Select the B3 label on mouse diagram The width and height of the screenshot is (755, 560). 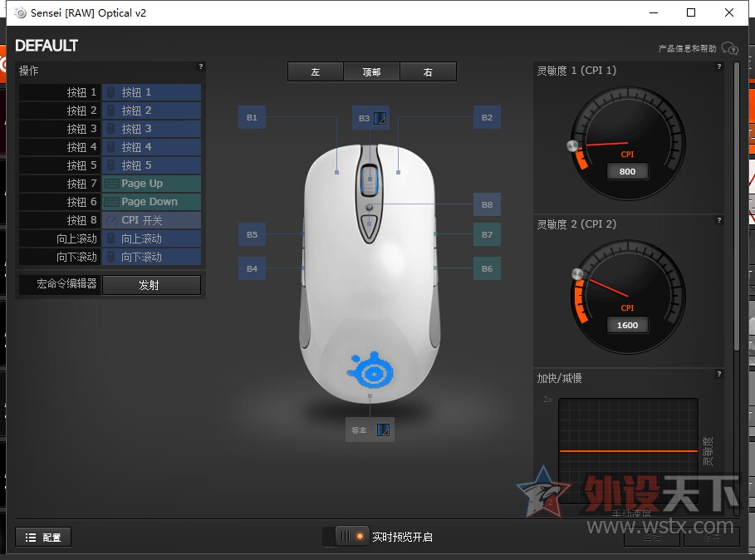(364, 118)
